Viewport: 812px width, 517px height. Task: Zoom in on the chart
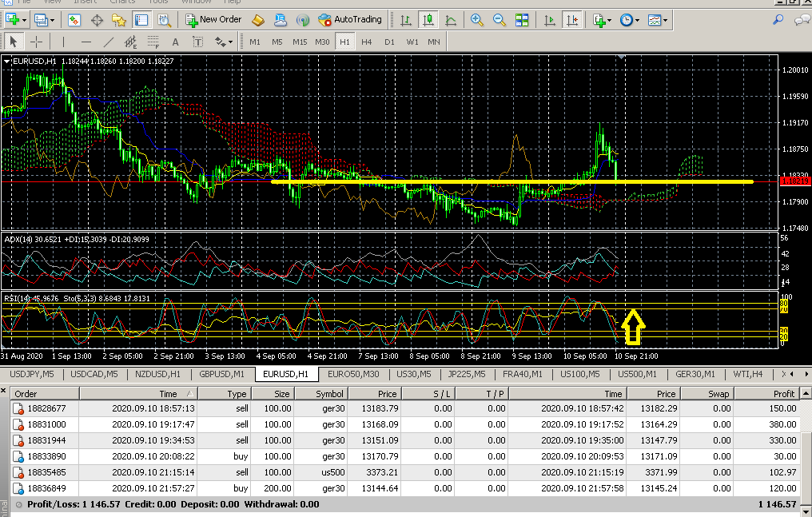477,20
